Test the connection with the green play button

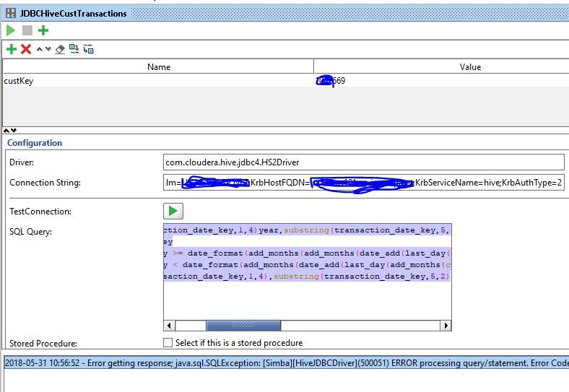173,212
